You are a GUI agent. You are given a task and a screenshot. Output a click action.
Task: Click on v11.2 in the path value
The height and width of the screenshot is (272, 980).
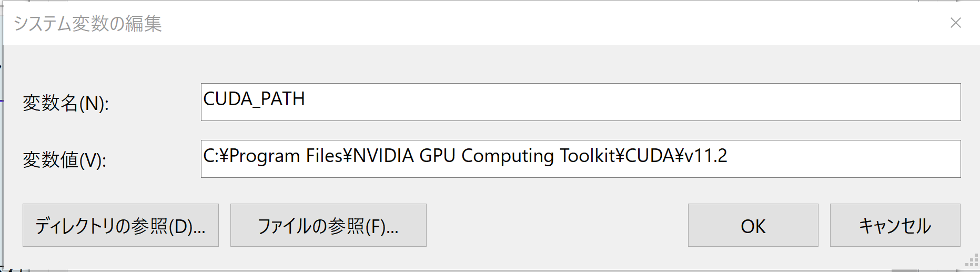706,156
